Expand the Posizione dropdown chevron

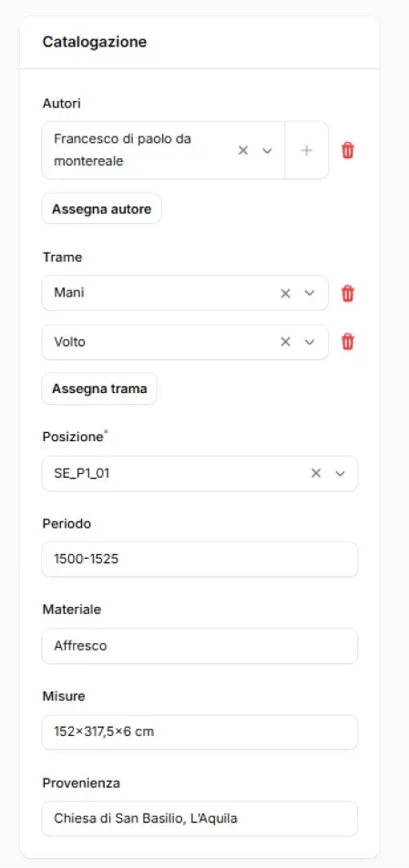pyautogui.click(x=341, y=473)
